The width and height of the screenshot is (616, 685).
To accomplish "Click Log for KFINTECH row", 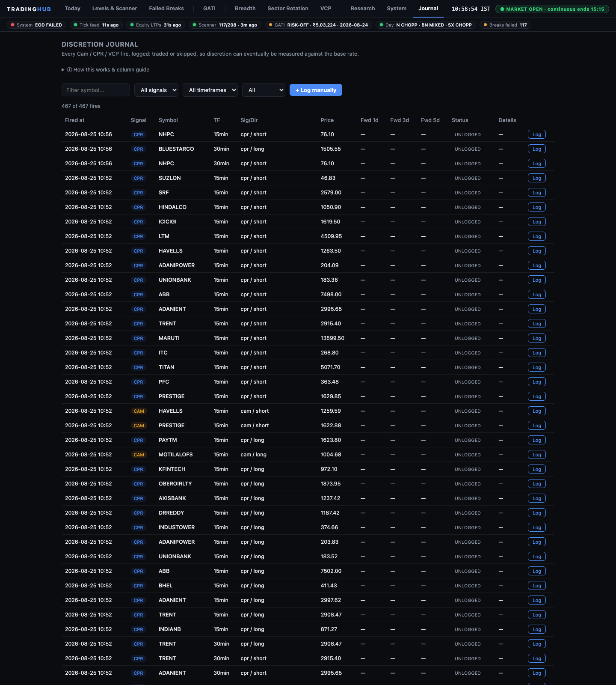I will (x=537, y=469).
